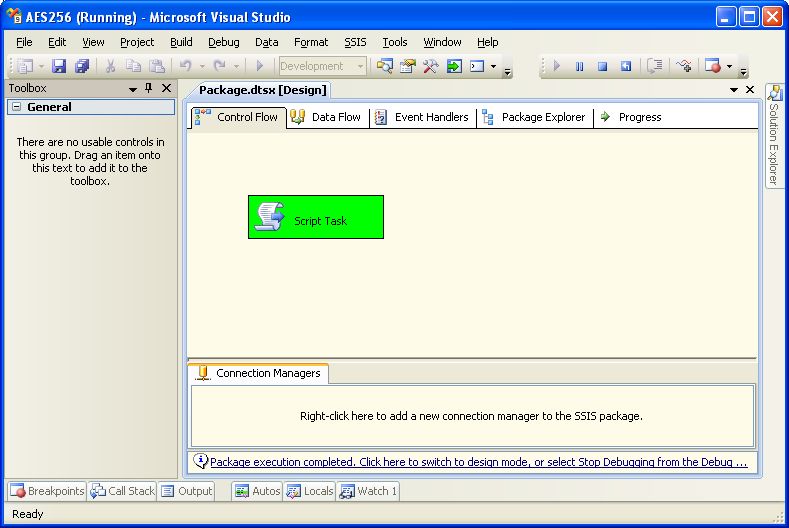
Task: Expand the Solution Explorer side tab
Action: click(774, 136)
